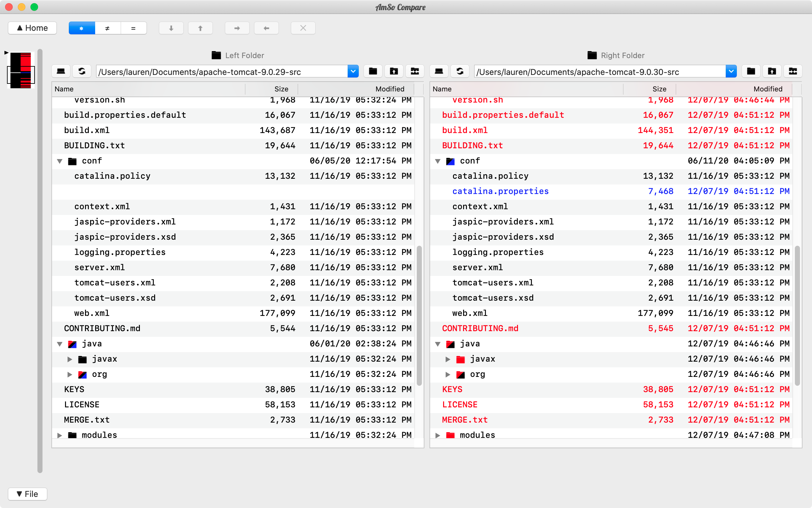This screenshot has height=508, width=812.
Task: Open the right folder path dropdown
Action: [731, 71]
